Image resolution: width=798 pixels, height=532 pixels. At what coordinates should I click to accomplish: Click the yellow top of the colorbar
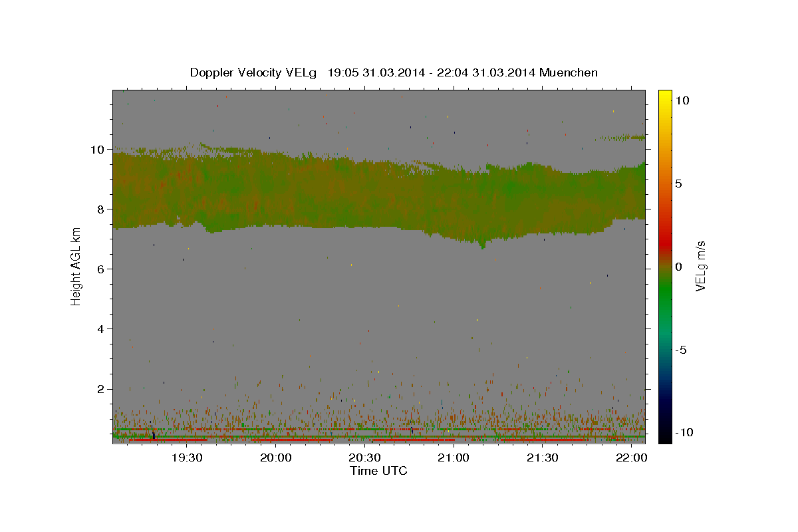point(664,96)
